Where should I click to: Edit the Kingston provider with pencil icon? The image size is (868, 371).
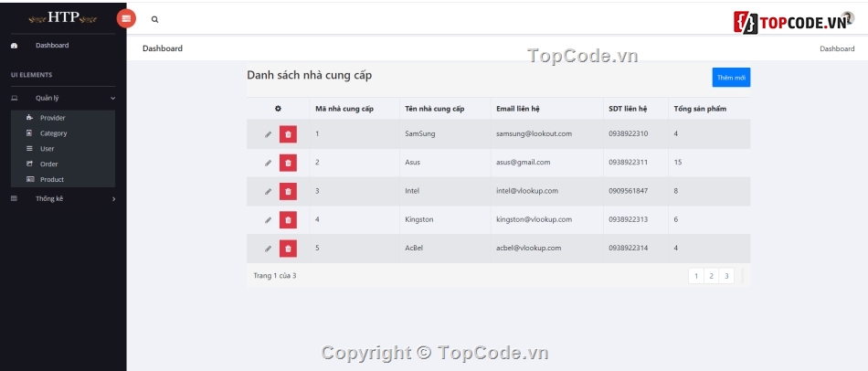(268, 220)
